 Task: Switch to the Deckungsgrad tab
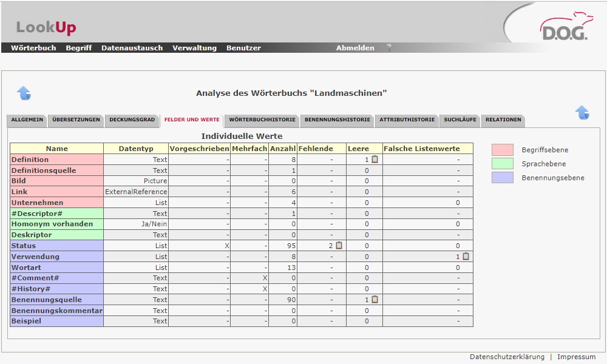point(132,120)
